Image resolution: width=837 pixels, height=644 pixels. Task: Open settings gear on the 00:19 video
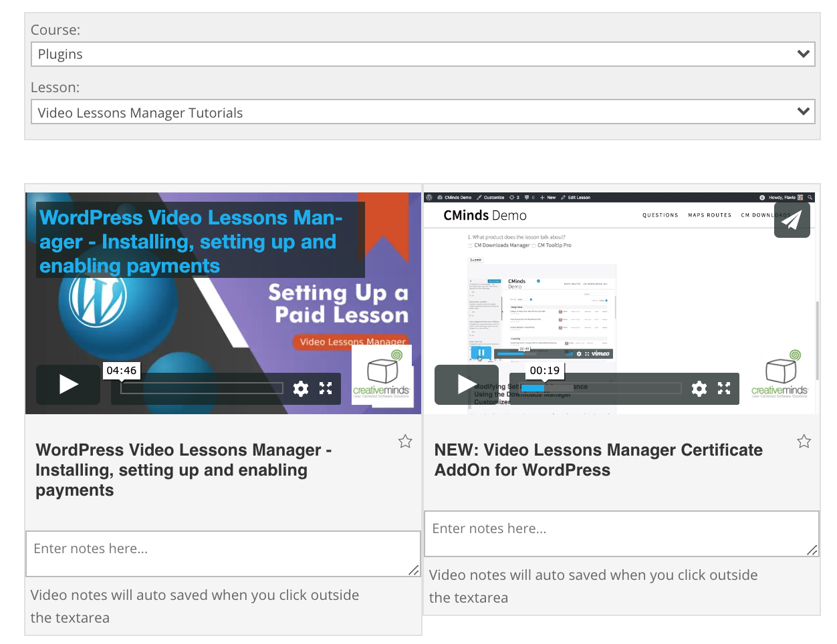(699, 389)
